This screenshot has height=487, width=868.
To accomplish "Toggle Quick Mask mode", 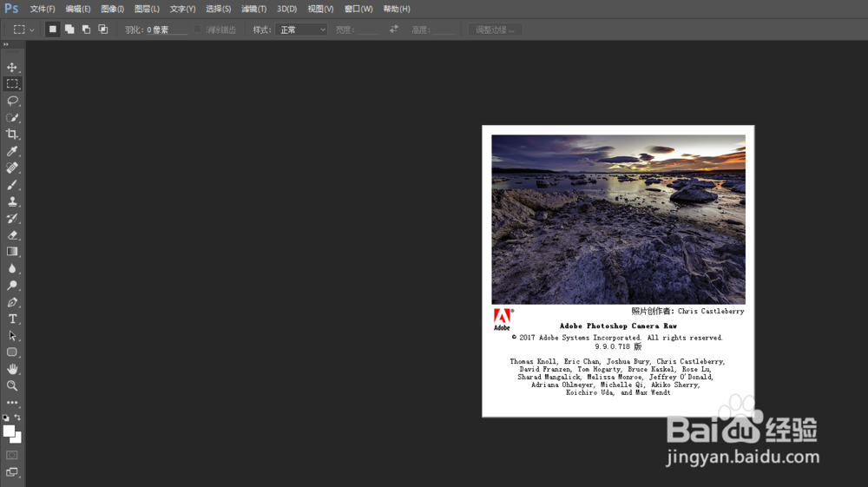I will pyautogui.click(x=12, y=455).
